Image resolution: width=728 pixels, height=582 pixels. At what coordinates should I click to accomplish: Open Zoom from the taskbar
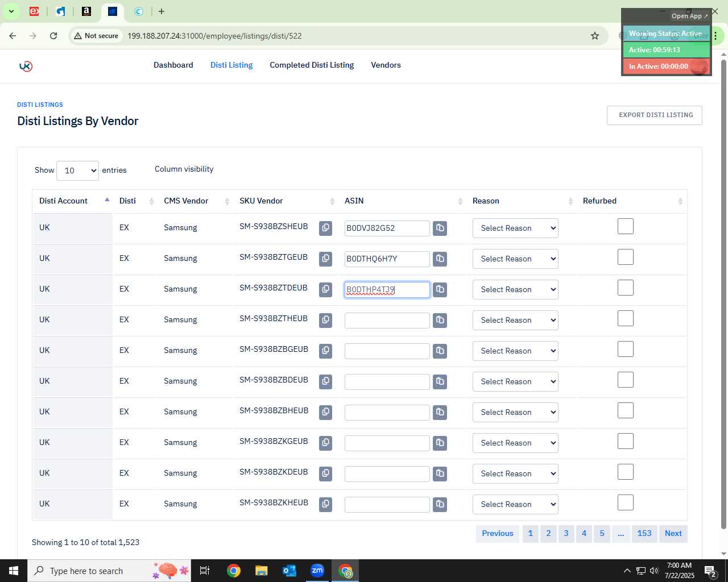pyautogui.click(x=317, y=571)
